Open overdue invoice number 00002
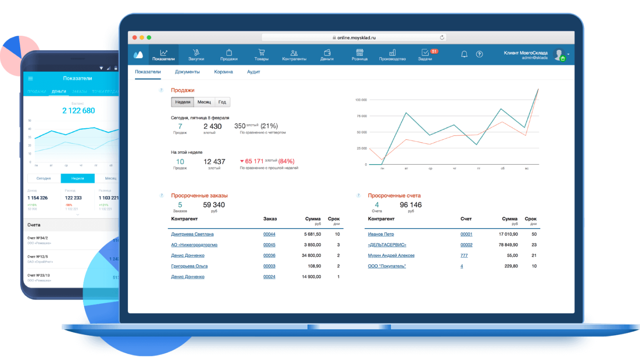This screenshot has width=640, height=364. [466, 245]
